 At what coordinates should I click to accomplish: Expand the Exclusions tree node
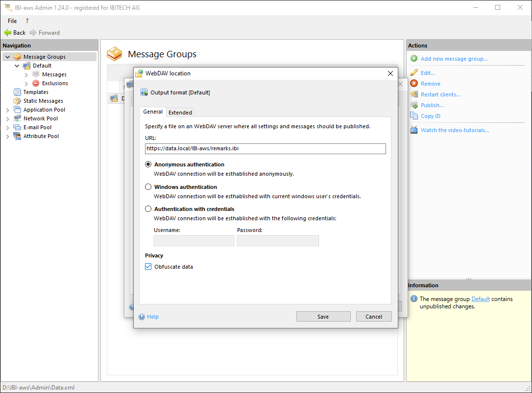coord(26,84)
